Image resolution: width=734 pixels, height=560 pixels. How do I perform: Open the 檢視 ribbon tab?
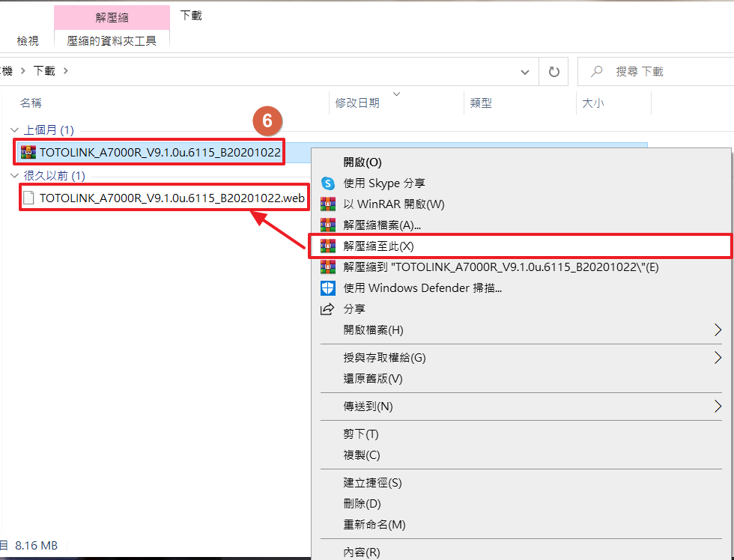28,41
